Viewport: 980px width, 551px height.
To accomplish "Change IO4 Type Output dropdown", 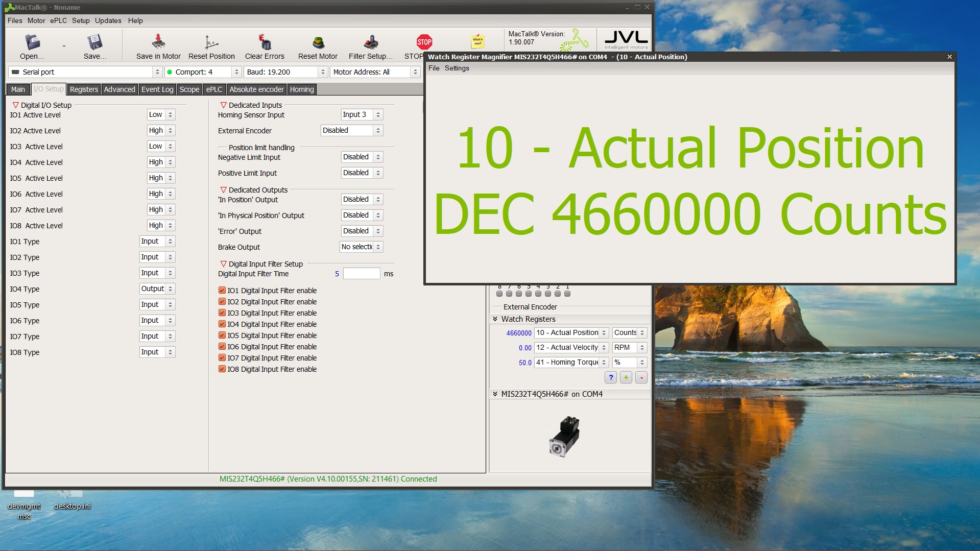I will coord(157,289).
